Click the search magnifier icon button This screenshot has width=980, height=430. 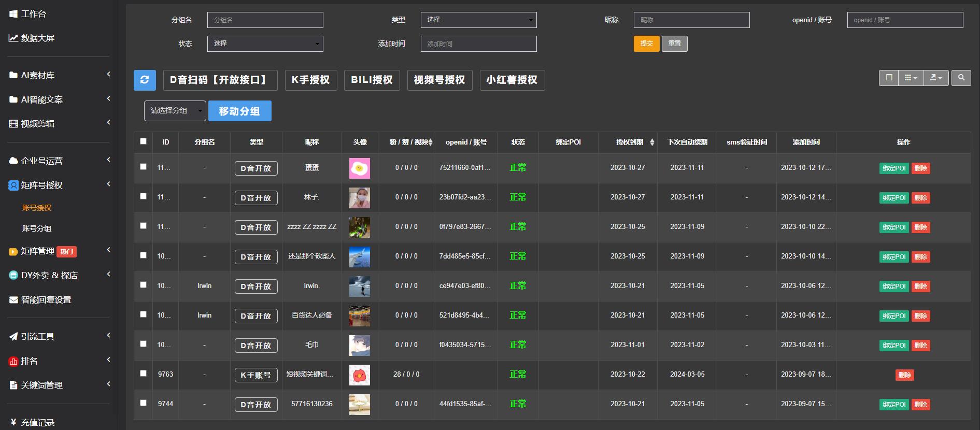961,78
